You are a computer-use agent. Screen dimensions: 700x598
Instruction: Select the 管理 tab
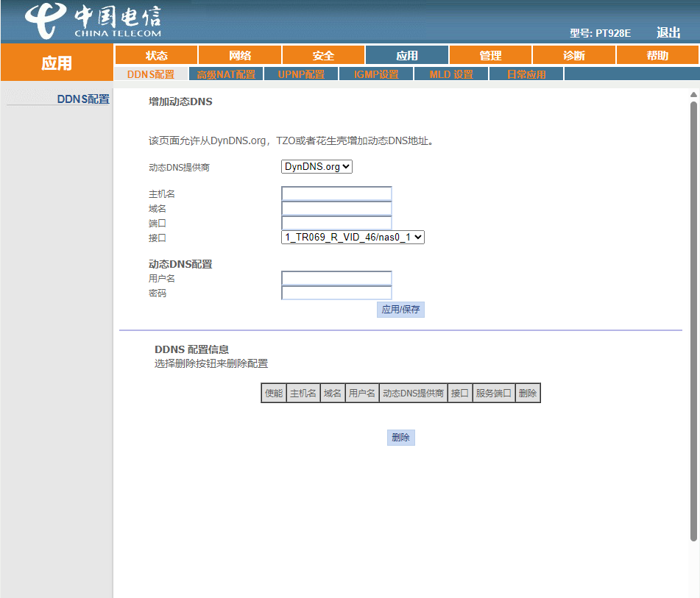[x=490, y=54]
